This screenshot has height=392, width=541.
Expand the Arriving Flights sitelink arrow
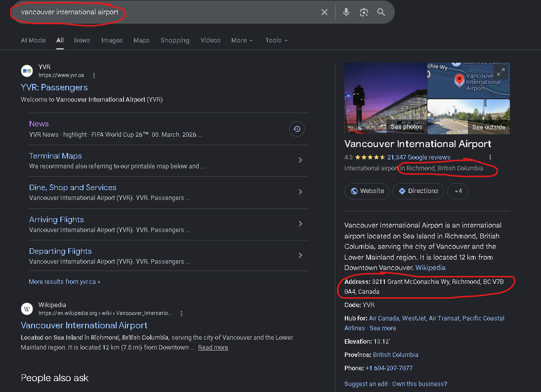click(x=300, y=224)
